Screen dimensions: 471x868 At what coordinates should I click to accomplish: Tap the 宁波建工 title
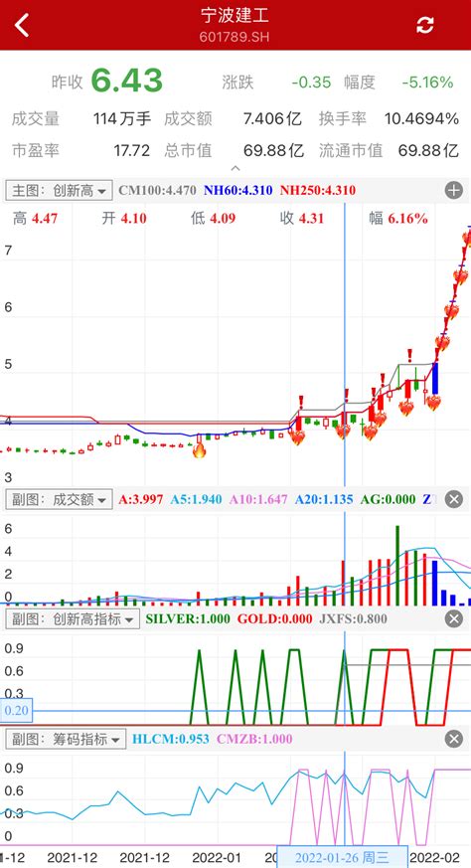235,16
